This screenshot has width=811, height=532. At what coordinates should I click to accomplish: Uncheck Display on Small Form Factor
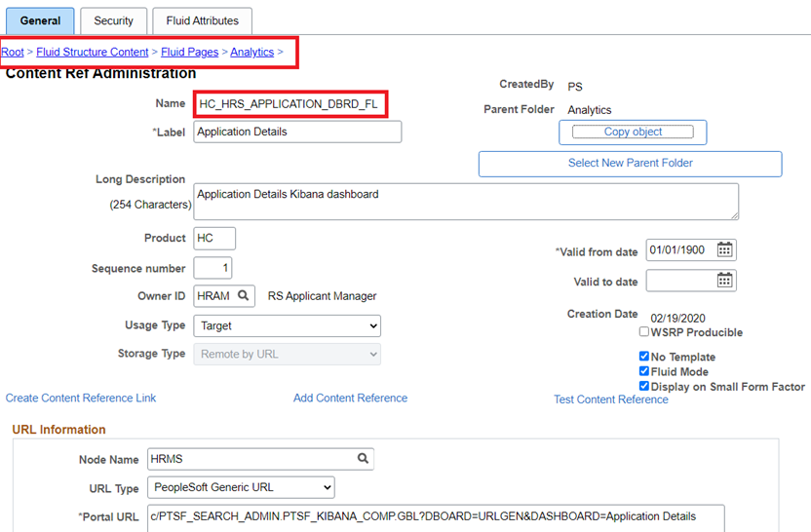643,386
